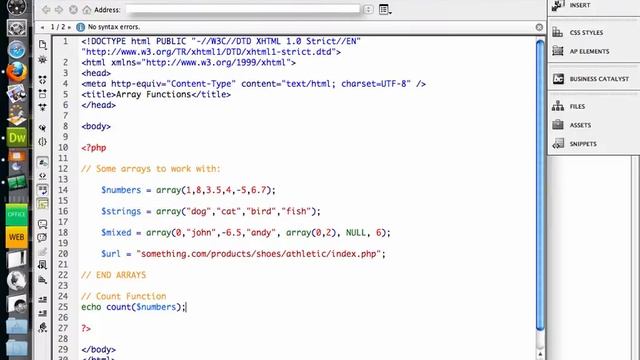Go to previous info bar message
Screen dimensions: 640x360
point(42,27)
